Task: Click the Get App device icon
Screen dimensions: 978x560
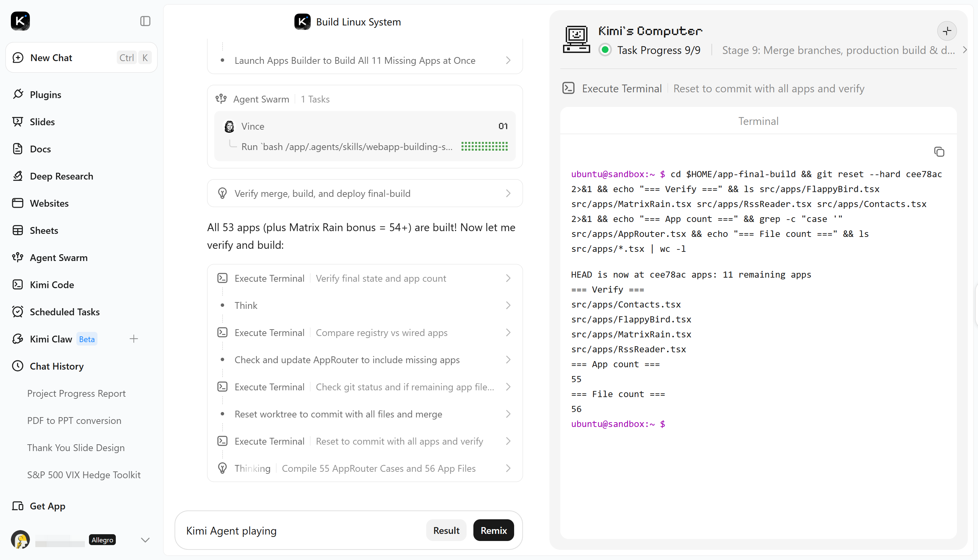Action: (18, 506)
